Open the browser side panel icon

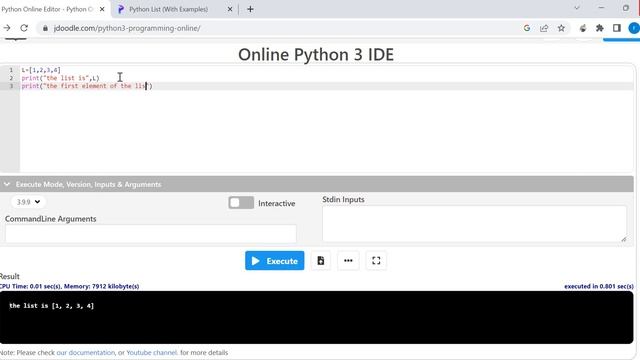pyautogui.click(x=617, y=28)
